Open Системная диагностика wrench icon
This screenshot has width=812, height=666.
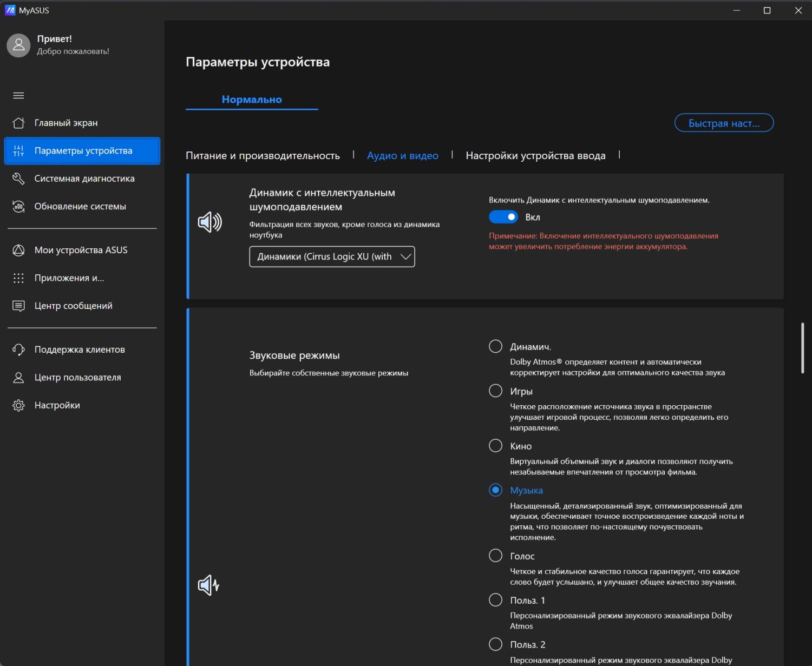pos(18,179)
